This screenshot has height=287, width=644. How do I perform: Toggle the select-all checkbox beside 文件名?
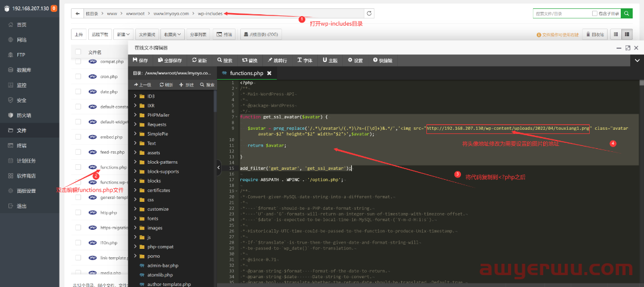78,52
